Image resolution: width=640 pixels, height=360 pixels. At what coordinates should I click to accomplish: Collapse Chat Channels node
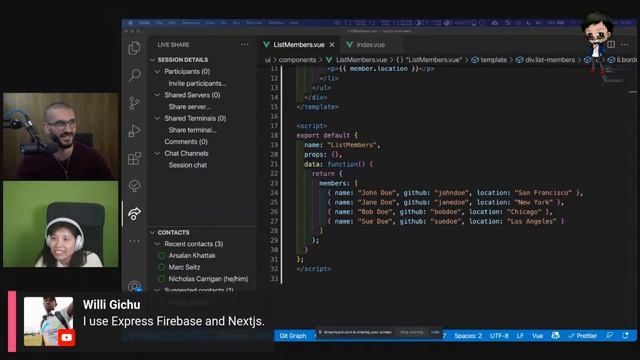(157, 153)
